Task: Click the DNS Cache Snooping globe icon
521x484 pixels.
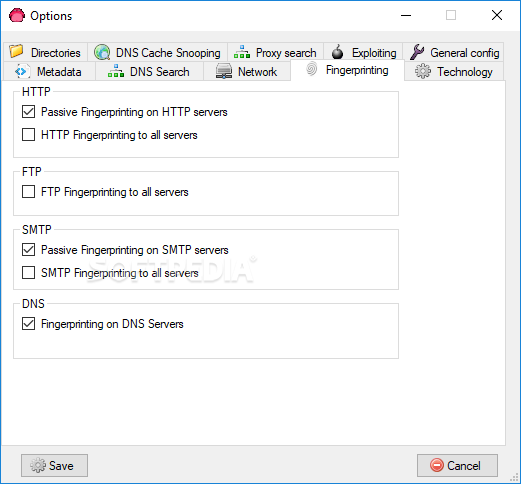Action: pos(102,52)
